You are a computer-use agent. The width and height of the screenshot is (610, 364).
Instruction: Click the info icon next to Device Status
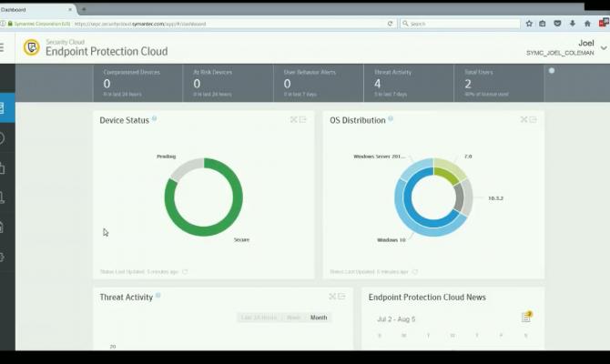[x=155, y=118]
